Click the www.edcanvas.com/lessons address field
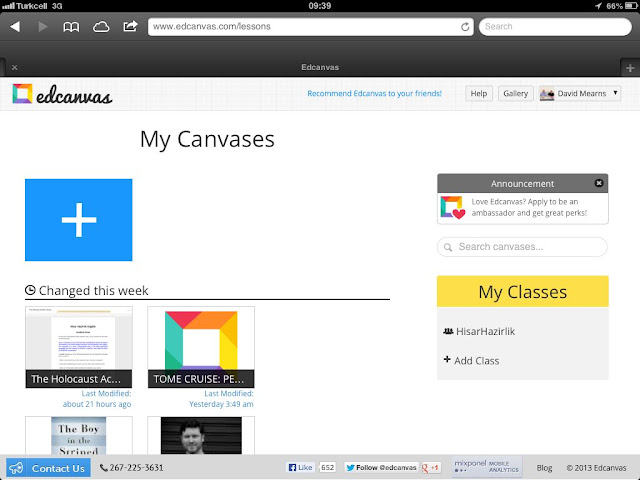This screenshot has width=640, height=480. pos(311,27)
